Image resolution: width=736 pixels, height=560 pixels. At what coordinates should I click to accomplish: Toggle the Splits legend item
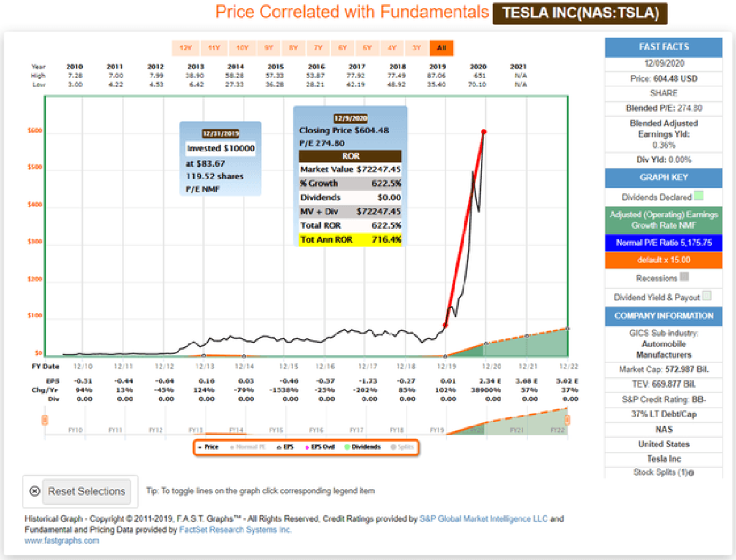click(x=402, y=447)
